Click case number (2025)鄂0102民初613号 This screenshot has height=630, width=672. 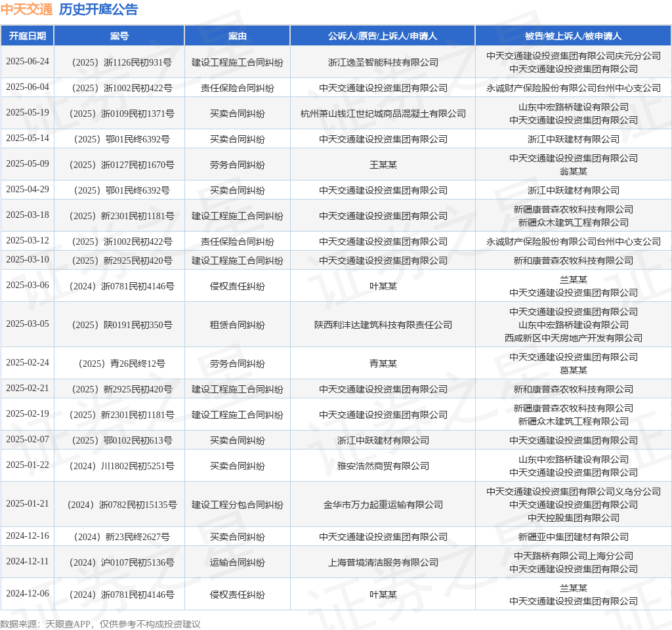click(x=119, y=440)
